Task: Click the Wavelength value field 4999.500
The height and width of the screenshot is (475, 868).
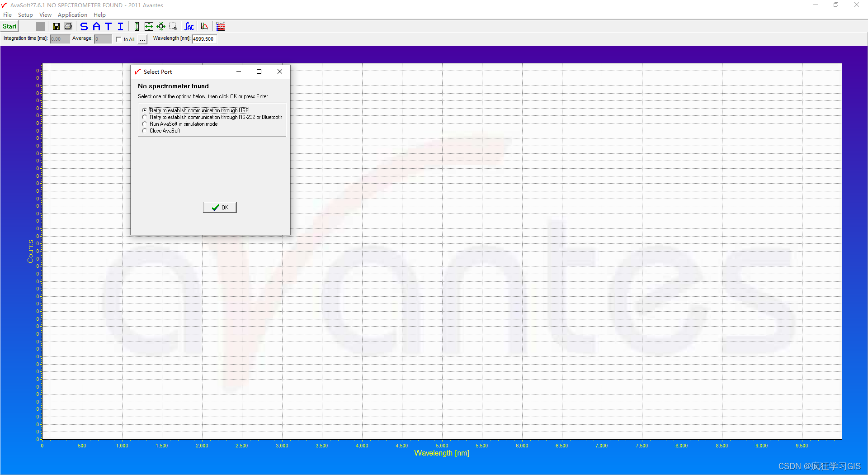Action: [x=204, y=39]
